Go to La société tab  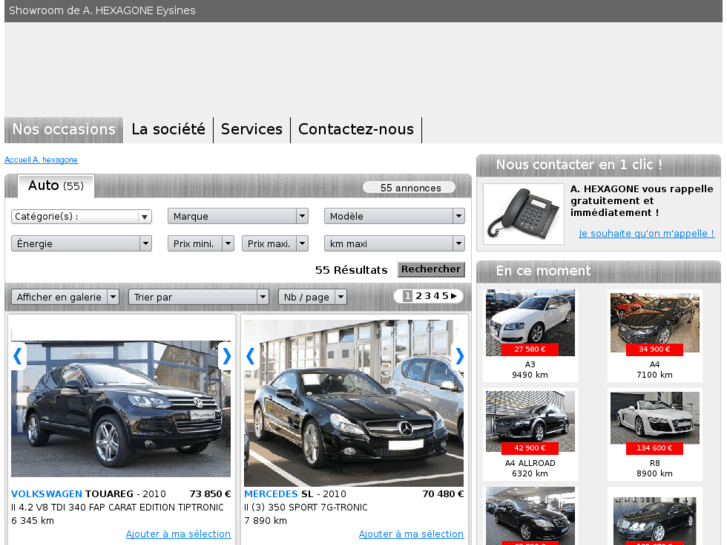168,129
